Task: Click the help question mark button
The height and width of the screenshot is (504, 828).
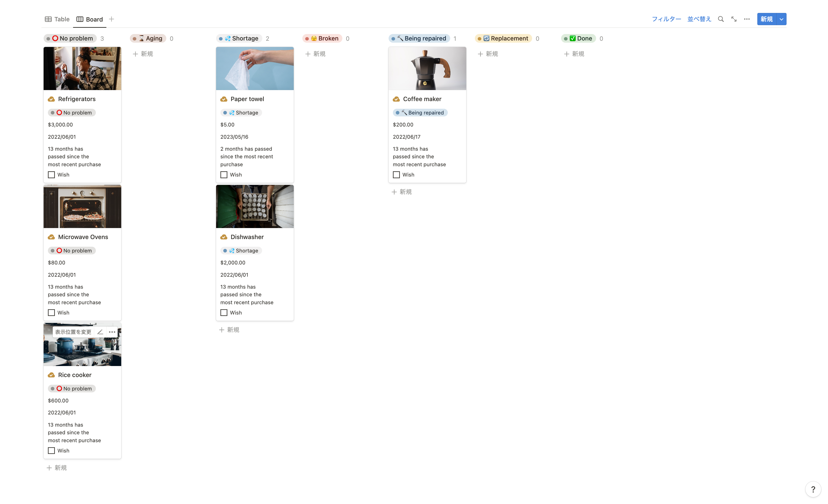Action: click(x=813, y=489)
